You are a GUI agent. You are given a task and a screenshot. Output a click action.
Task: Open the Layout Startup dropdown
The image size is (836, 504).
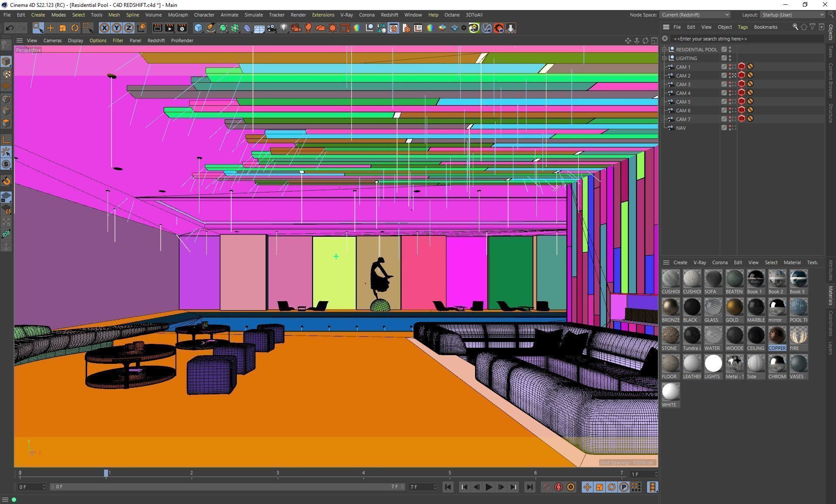(x=792, y=15)
